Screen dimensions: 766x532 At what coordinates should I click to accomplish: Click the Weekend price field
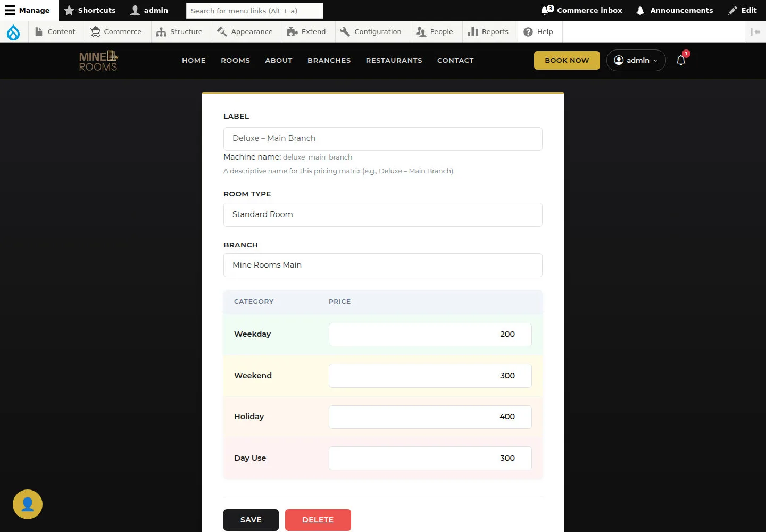(430, 376)
